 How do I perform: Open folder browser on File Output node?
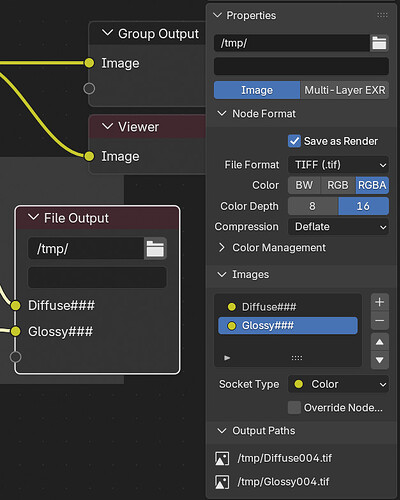(155, 249)
